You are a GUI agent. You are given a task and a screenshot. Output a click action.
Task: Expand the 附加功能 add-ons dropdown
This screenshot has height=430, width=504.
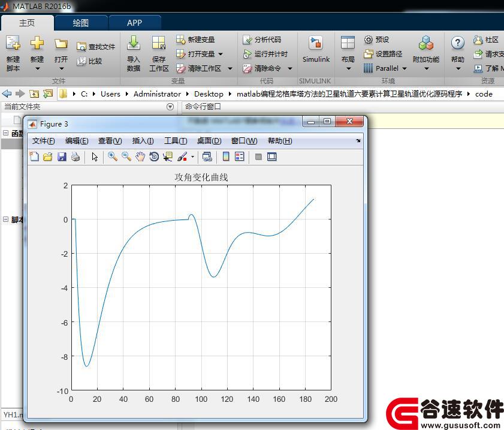pos(427,68)
